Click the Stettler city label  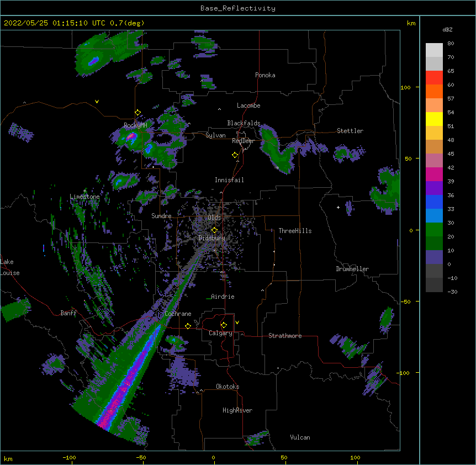(350, 131)
